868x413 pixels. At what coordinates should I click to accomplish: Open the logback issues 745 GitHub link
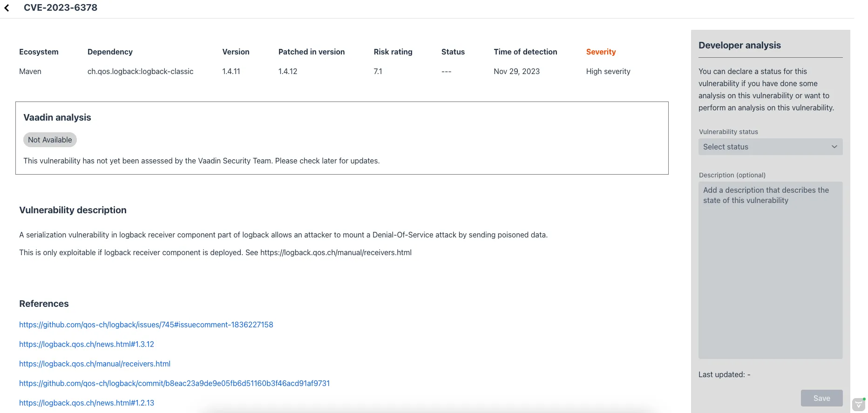(146, 325)
